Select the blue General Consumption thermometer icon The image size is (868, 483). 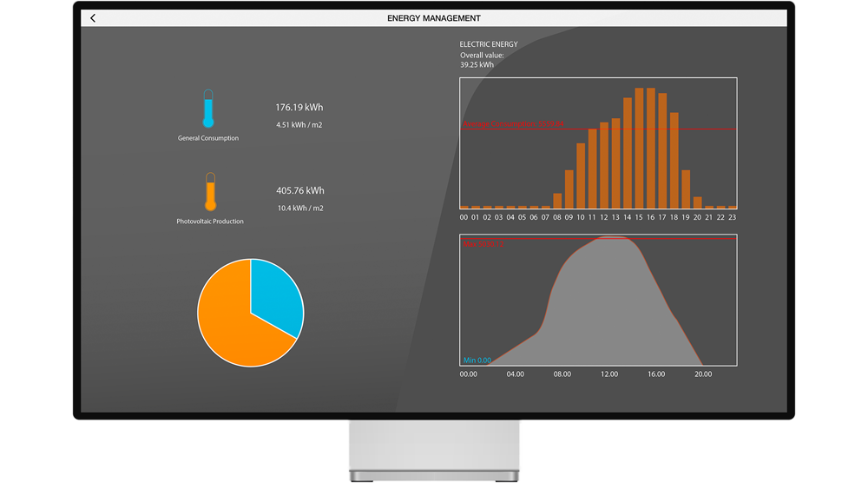[x=208, y=109]
